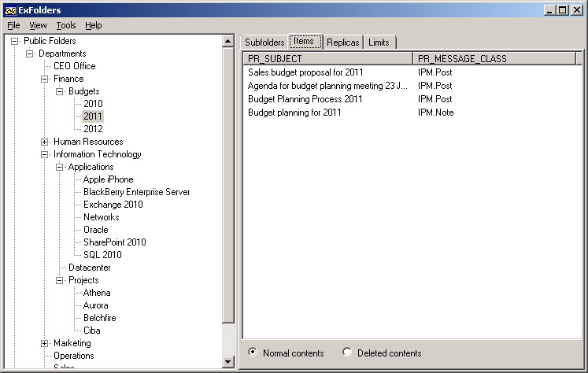Image resolution: width=588 pixels, height=373 pixels.
Task: Select the SharePoint 2010 folder
Action: point(114,242)
